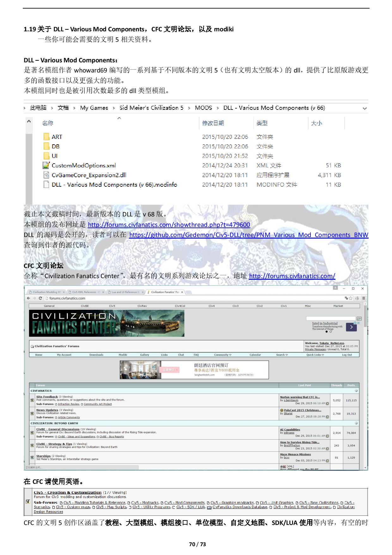
Task: Select the CvGameCore_Expansion2.dll file icon
Action: (46, 175)
